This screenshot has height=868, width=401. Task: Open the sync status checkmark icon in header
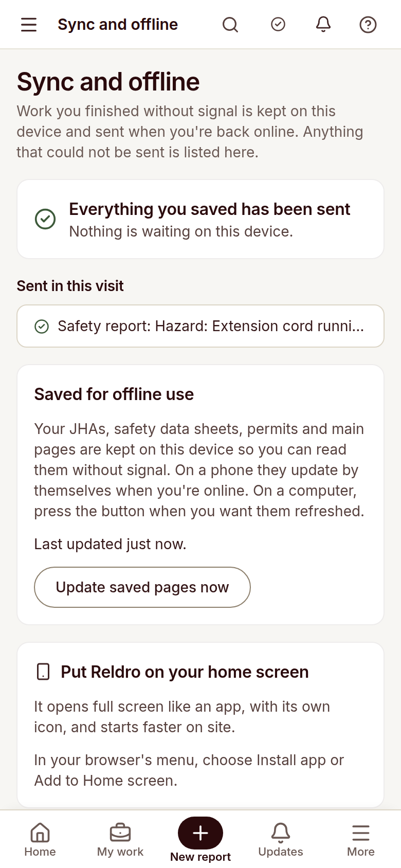coord(278,24)
